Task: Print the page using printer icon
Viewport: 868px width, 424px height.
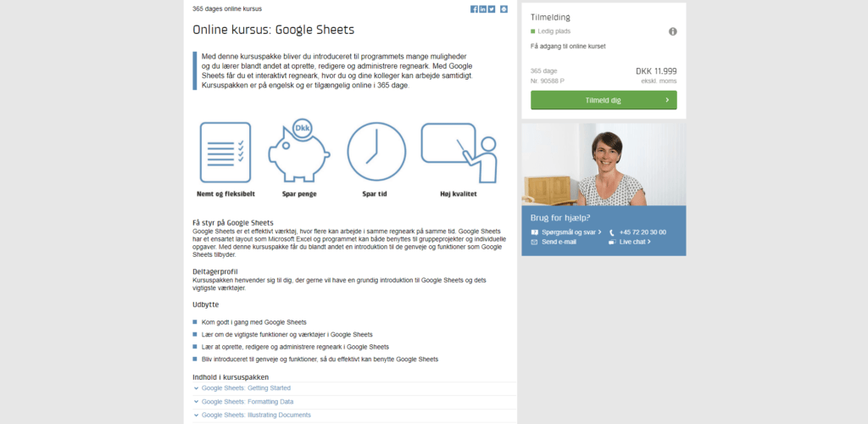Action: 504,8
